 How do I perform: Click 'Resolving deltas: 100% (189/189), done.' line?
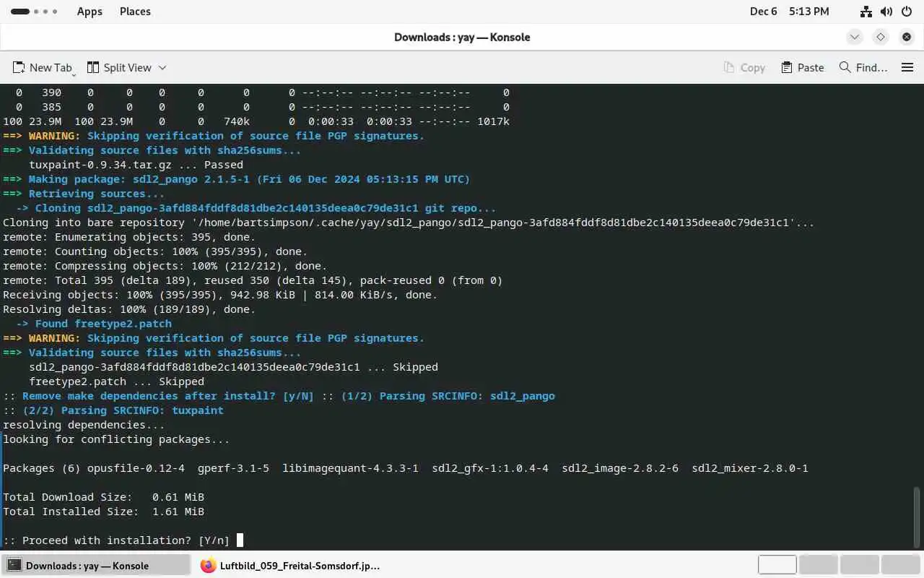click(129, 309)
